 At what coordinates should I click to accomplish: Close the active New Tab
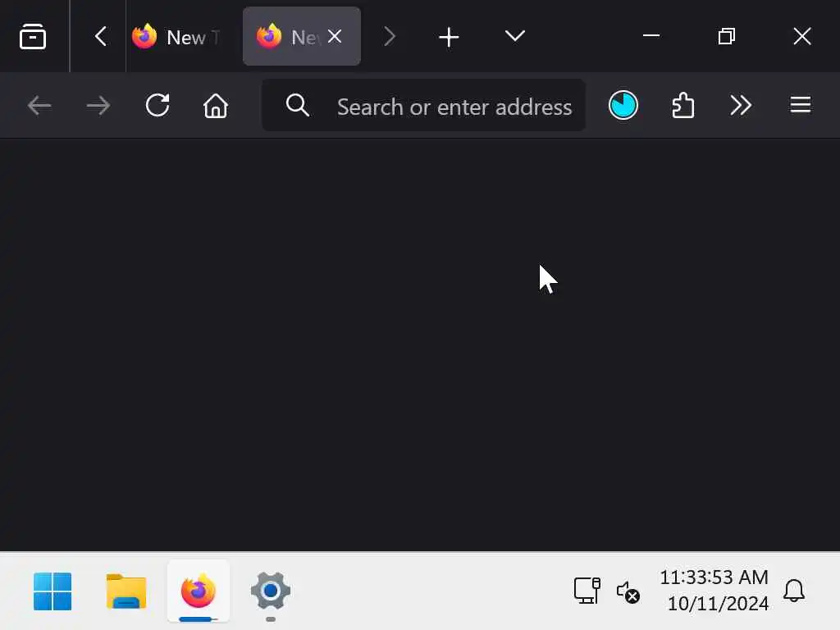pos(335,36)
